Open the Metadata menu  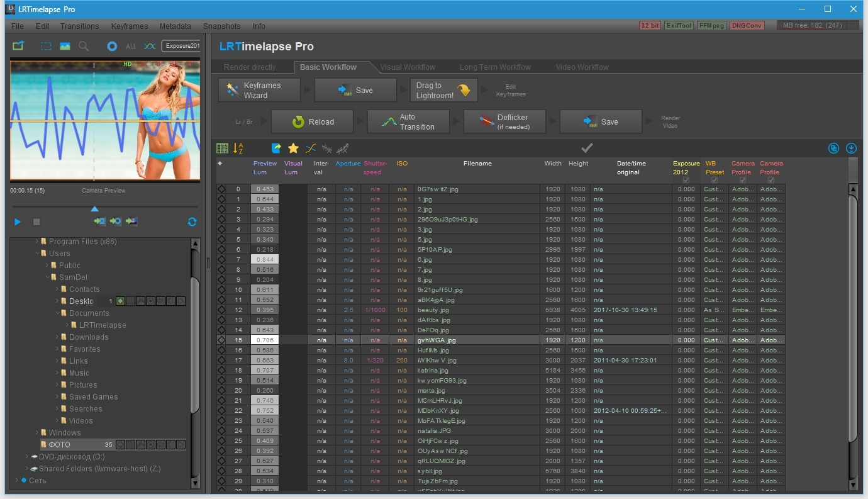coord(175,26)
